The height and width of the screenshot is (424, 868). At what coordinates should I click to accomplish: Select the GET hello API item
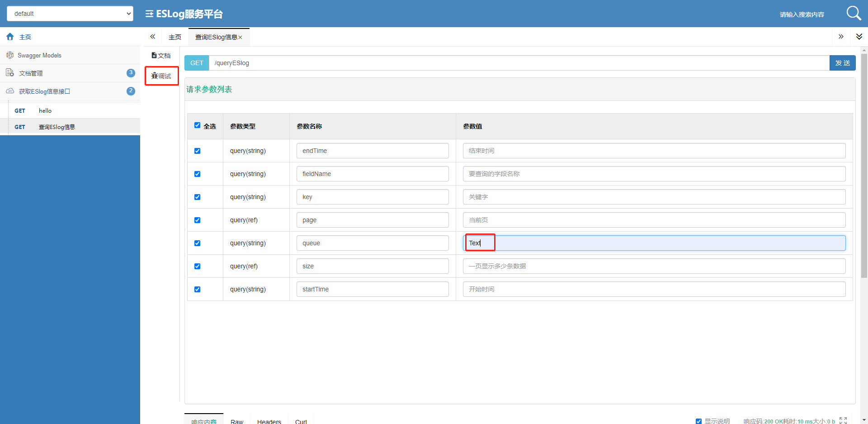click(70, 110)
